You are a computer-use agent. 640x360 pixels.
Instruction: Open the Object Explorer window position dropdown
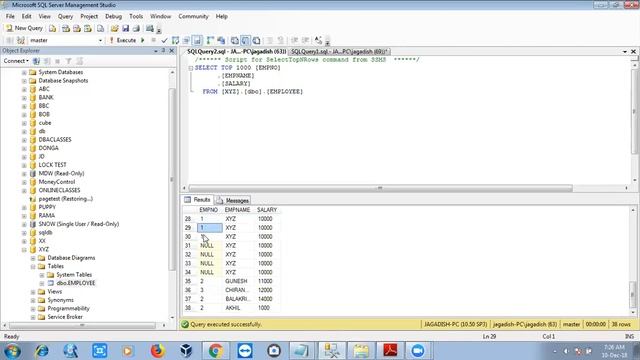point(156,51)
